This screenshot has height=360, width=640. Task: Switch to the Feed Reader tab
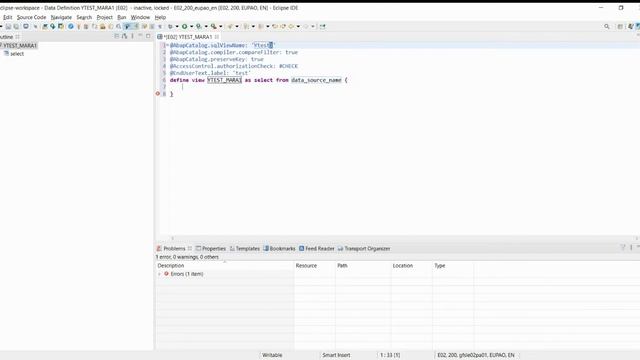[317, 248]
